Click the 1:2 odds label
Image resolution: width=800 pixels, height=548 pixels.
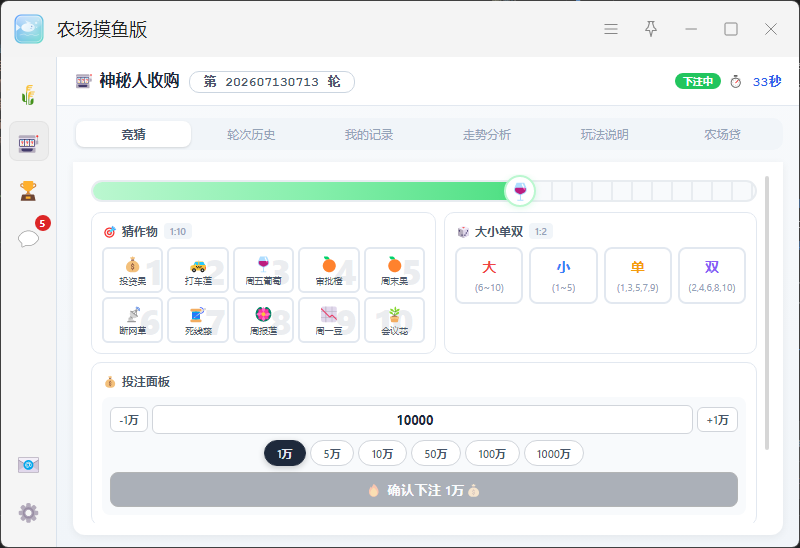(x=540, y=232)
